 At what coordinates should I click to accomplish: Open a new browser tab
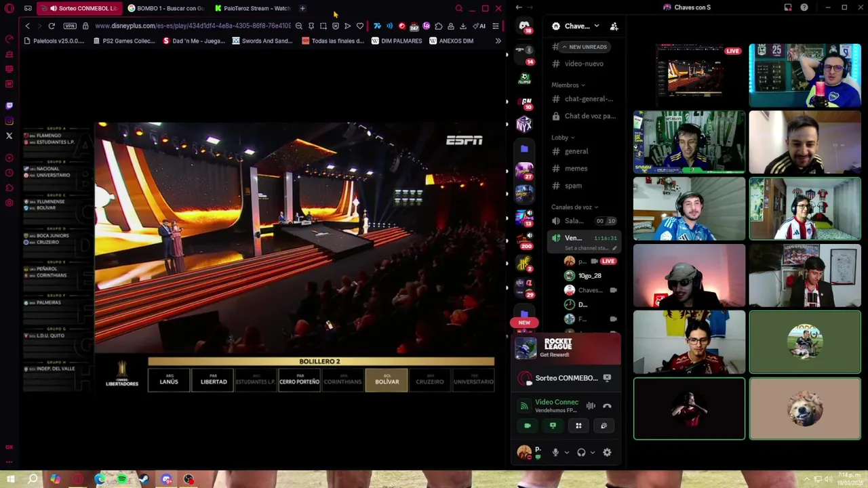(x=302, y=8)
